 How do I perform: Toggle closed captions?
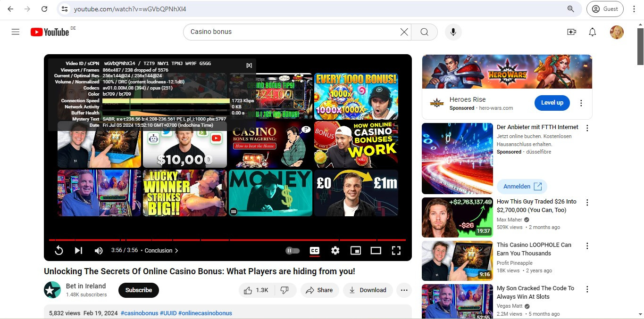[315, 251]
